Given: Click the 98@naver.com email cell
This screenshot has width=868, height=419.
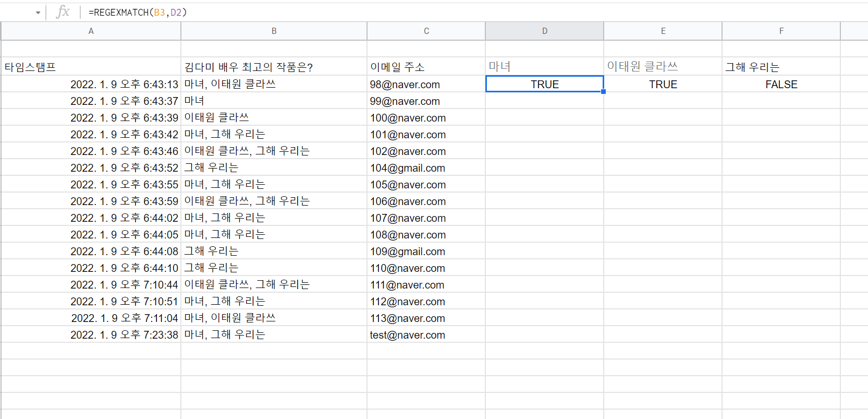Looking at the screenshot, I should (x=426, y=84).
